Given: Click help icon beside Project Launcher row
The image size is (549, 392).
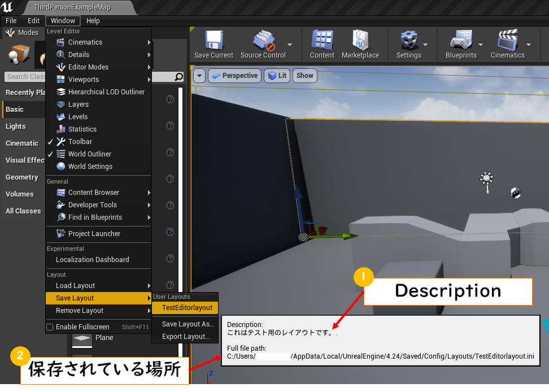Looking at the screenshot, I should [170, 232].
